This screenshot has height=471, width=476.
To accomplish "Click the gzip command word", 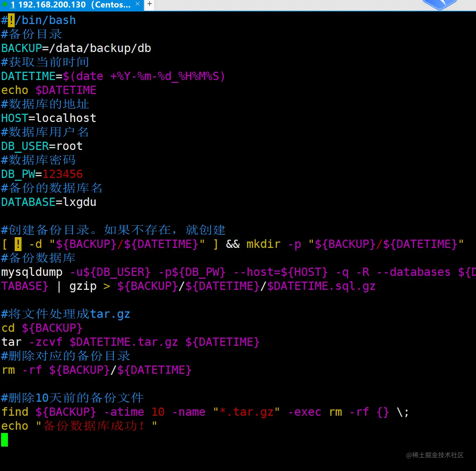I will (83, 286).
